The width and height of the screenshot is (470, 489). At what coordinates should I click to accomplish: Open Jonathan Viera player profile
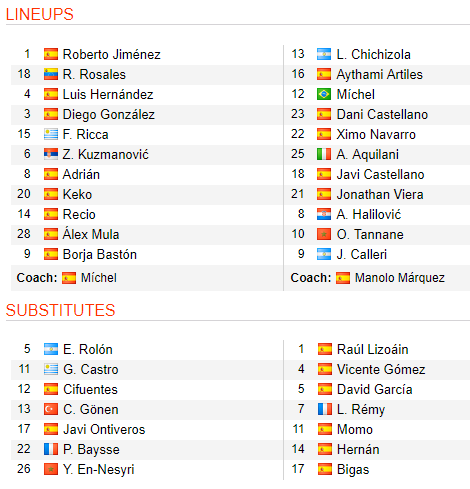(x=380, y=194)
